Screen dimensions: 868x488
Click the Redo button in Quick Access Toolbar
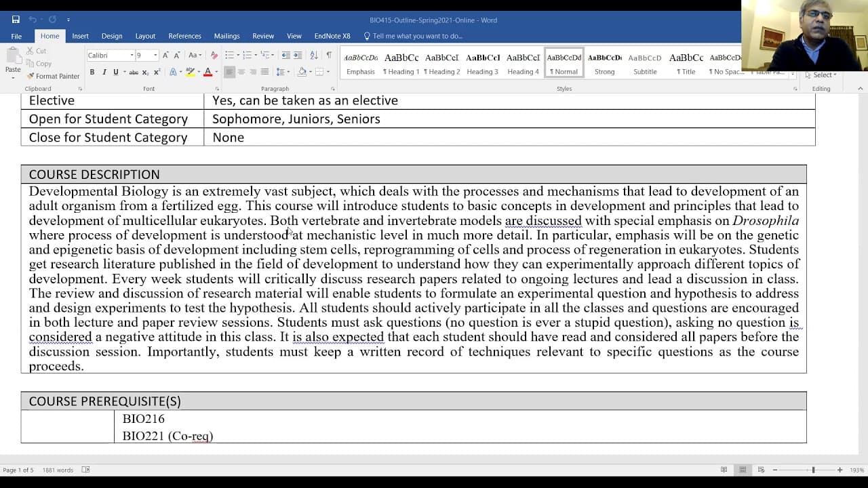tap(52, 20)
